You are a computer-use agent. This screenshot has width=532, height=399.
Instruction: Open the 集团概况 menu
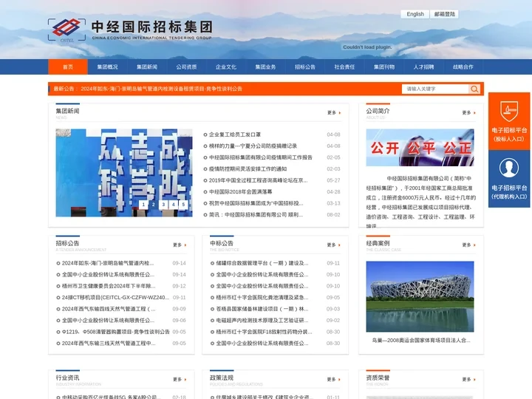point(108,66)
